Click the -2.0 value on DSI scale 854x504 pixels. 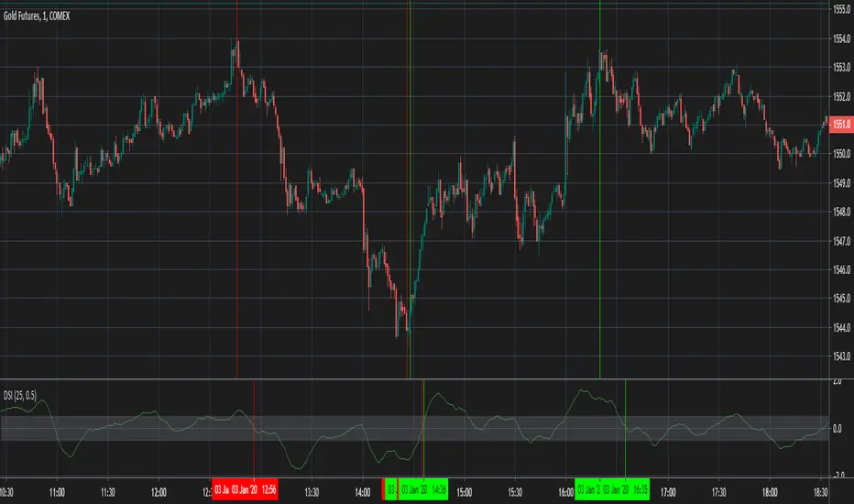click(x=838, y=475)
